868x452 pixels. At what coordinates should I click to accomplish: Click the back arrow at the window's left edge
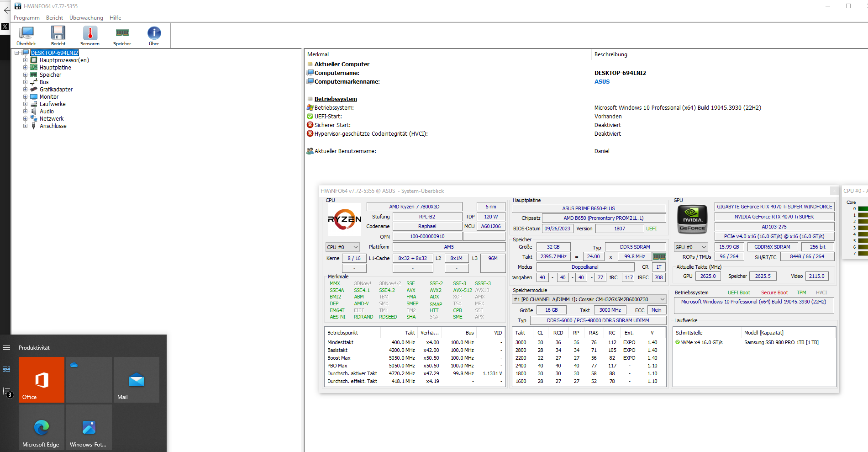click(x=6, y=10)
